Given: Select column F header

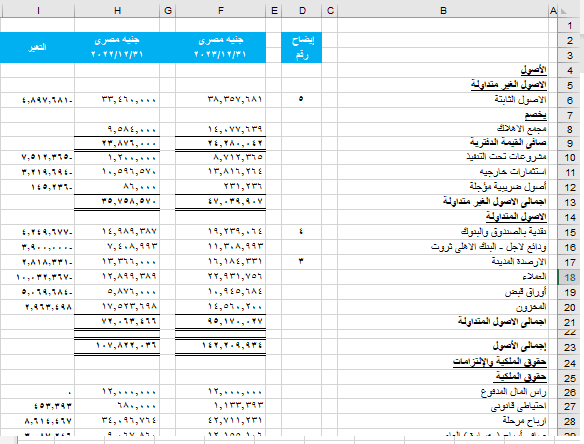Looking at the screenshot, I should pyautogui.click(x=220, y=11).
